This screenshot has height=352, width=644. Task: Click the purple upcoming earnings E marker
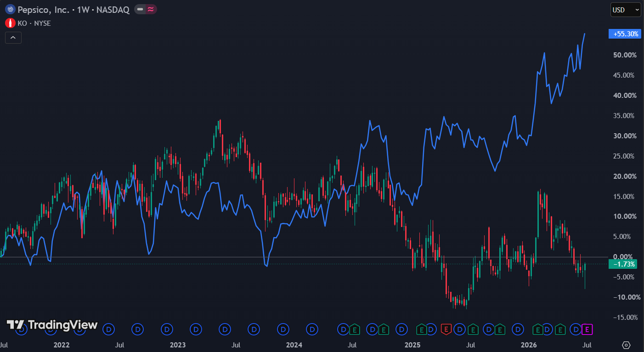588,329
